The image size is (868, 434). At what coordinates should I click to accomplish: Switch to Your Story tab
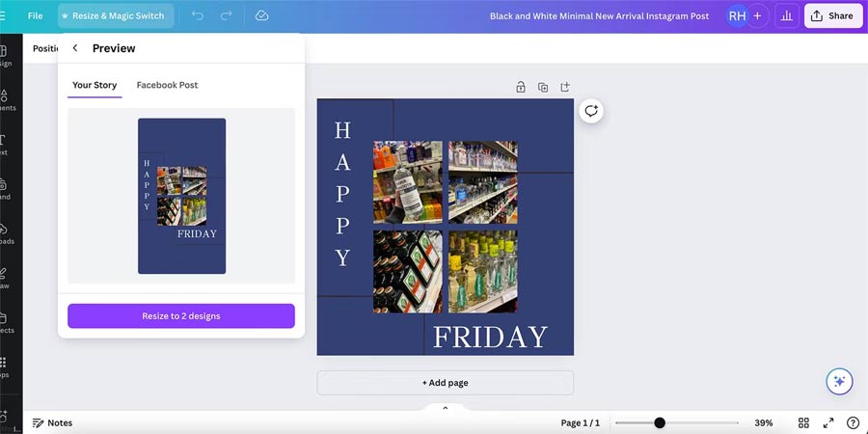[95, 85]
